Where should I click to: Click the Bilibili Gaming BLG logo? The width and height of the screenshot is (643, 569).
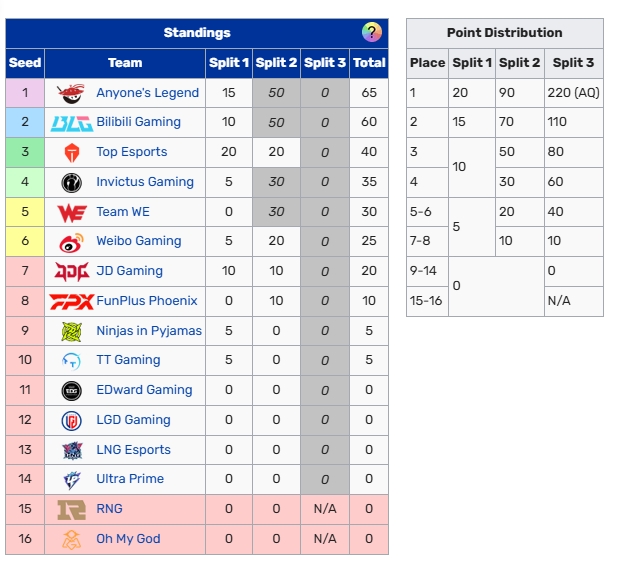click(x=72, y=122)
